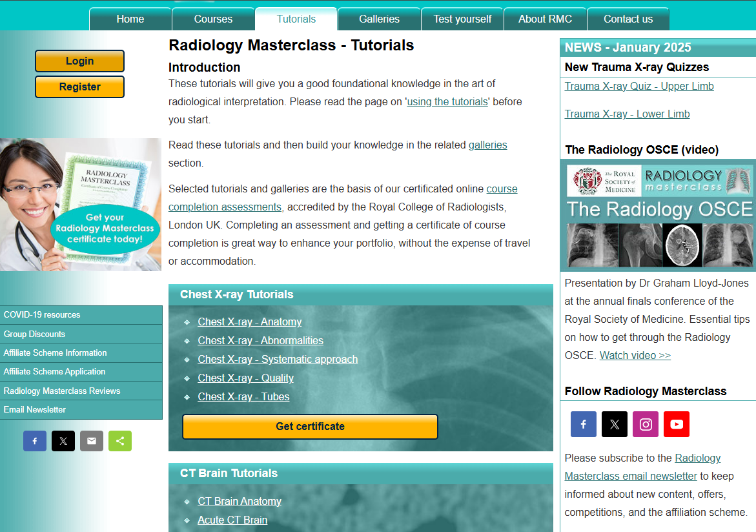Image resolution: width=756 pixels, height=532 pixels.
Task: Follow the 'using the tutorials' link
Action: click(x=447, y=102)
